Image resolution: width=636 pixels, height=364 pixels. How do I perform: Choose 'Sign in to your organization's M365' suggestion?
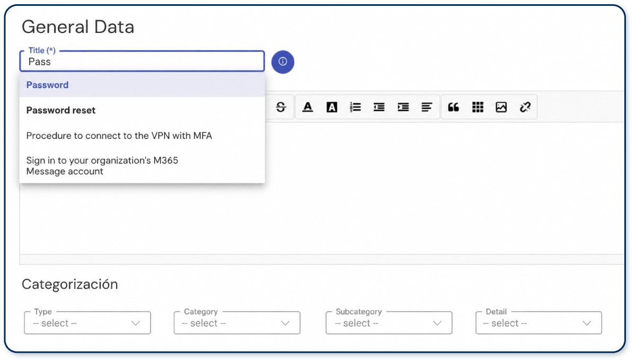[x=142, y=165]
